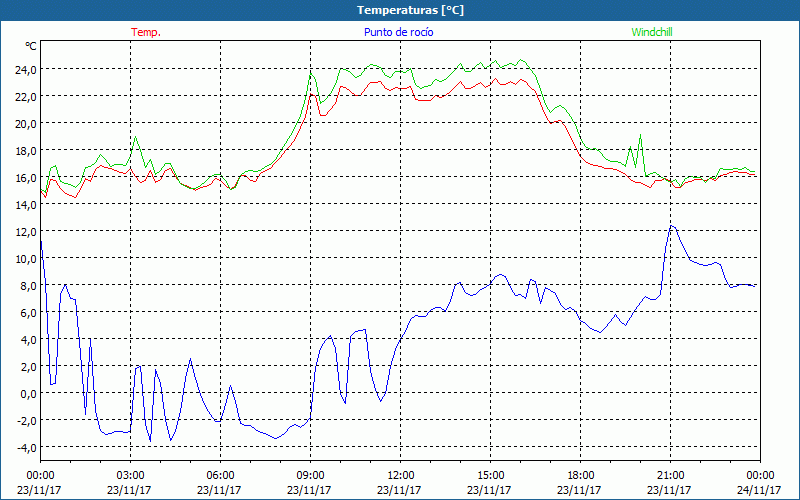Viewport: 800px width, 500px height.
Task: Click the 06:00 time axis label
Action: (x=220, y=476)
